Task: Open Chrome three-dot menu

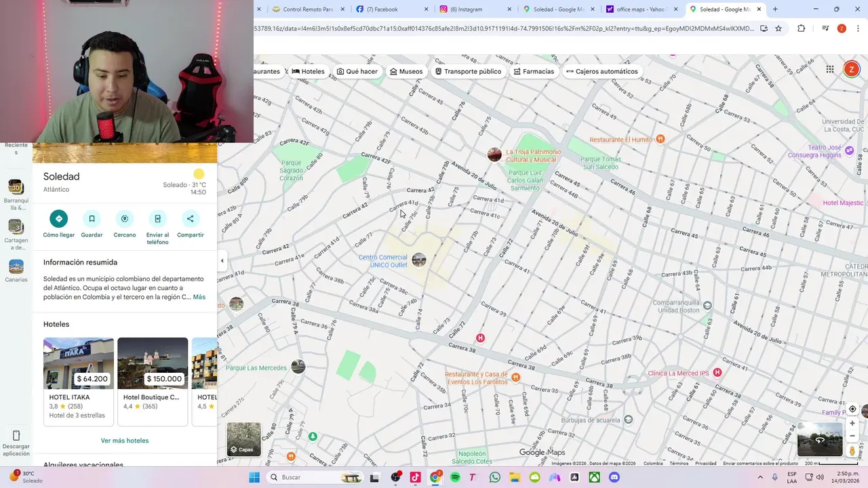Action: [x=858, y=28]
